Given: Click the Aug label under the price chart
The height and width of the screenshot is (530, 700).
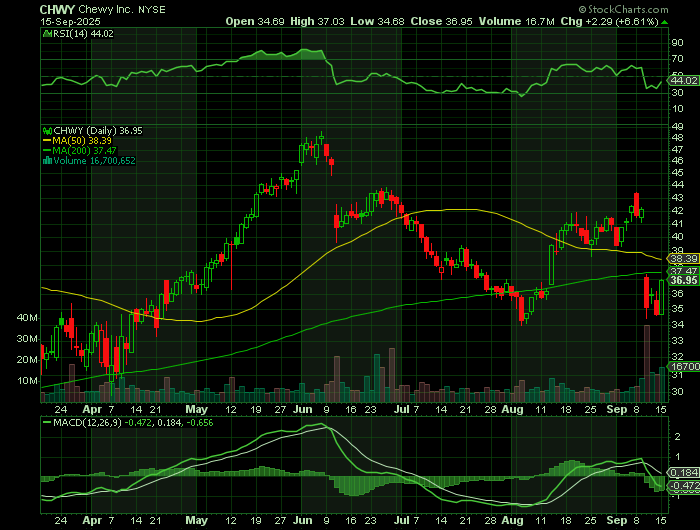Looking at the screenshot, I should click(x=512, y=409).
